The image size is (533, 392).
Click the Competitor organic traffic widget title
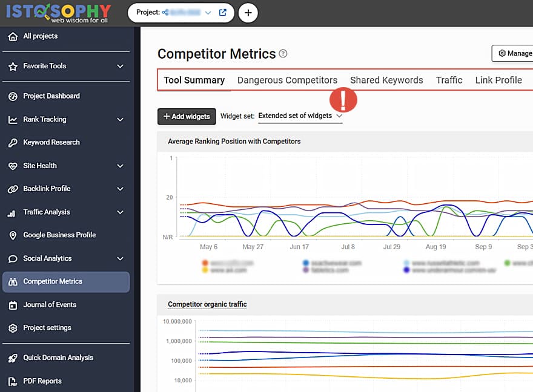207,304
